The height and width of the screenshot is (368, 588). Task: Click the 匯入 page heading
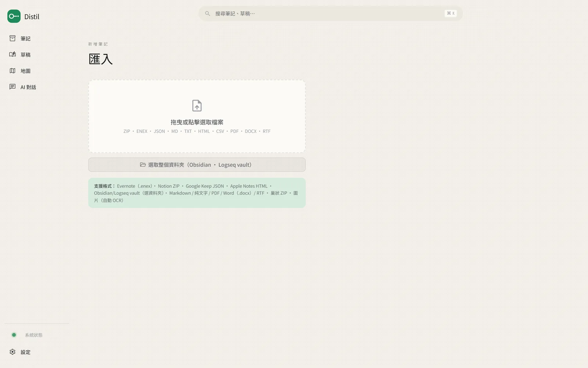pyautogui.click(x=101, y=59)
